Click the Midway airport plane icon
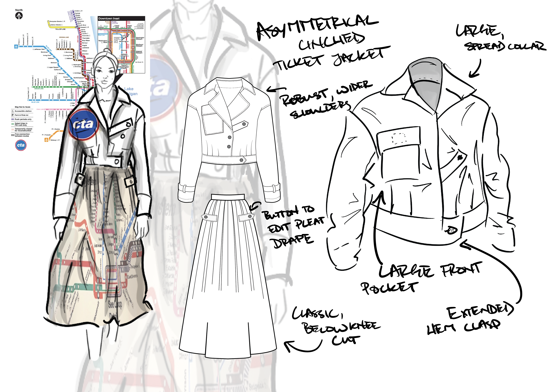This screenshot has height=392, width=554. pyautogui.click(x=46, y=140)
